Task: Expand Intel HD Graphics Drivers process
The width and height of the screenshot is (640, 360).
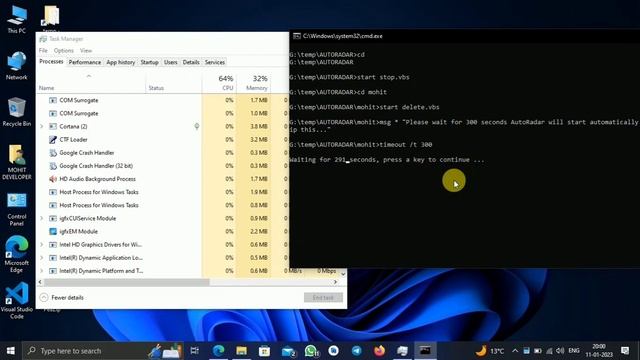Action: (x=41, y=244)
